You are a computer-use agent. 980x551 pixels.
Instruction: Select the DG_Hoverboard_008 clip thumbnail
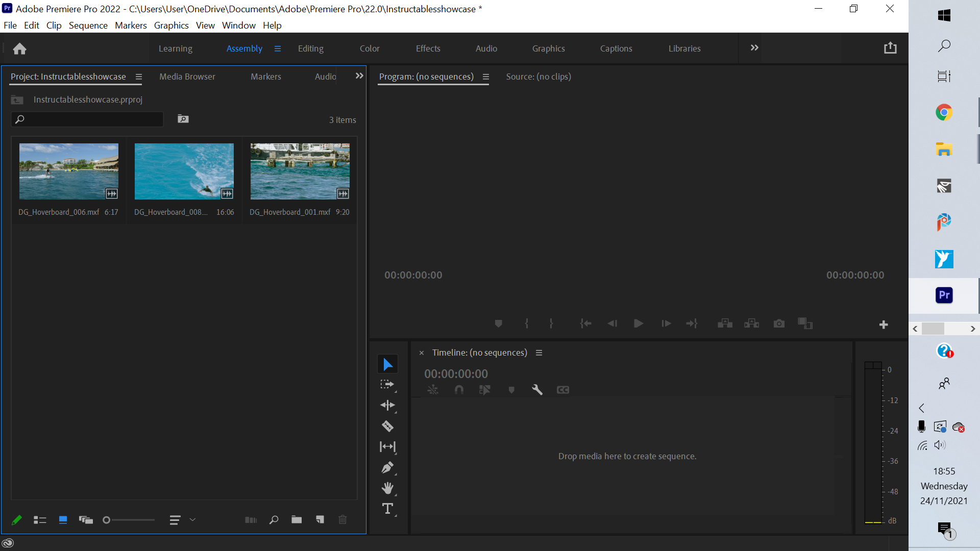[184, 171]
